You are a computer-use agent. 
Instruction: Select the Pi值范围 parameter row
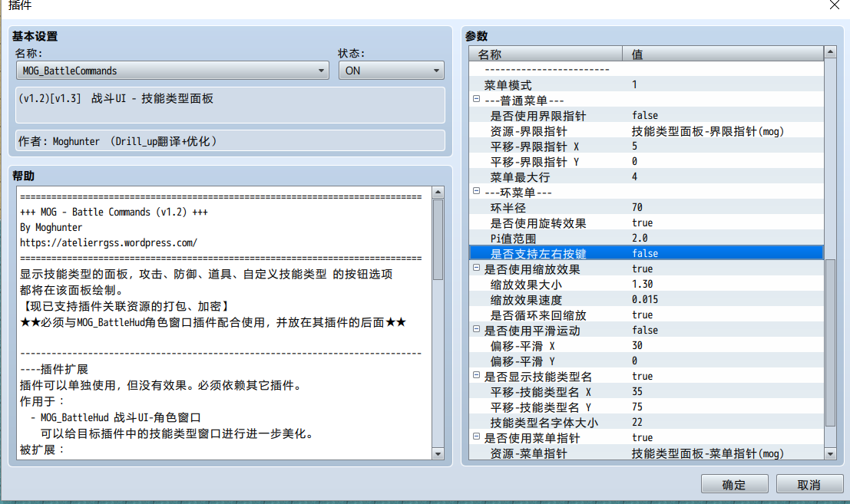647,239
